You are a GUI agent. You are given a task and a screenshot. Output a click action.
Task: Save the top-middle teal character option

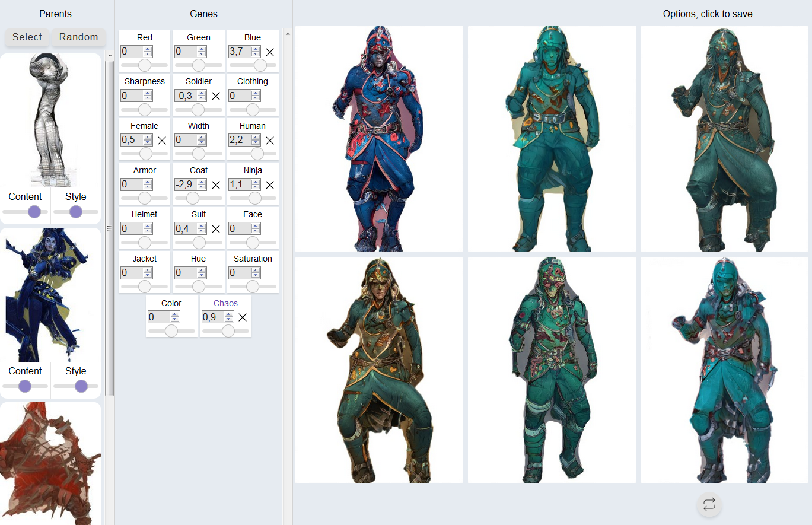pyautogui.click(x=552, y=139)
